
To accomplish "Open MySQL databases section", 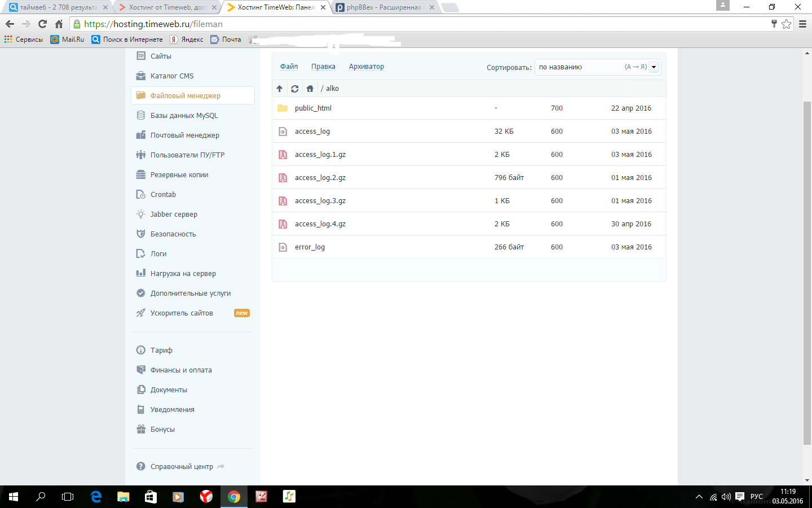I will click(184, 116).
